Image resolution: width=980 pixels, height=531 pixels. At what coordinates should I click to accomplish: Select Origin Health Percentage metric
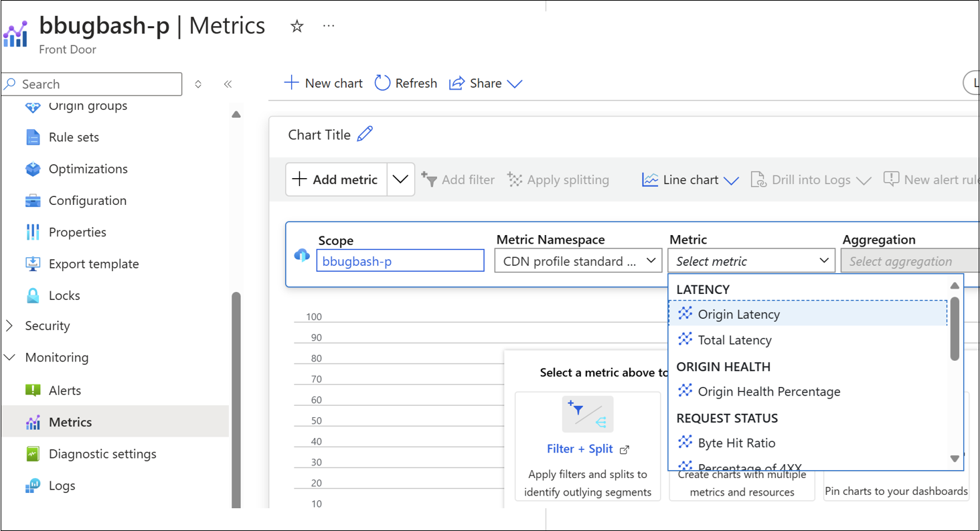(768, 392)
